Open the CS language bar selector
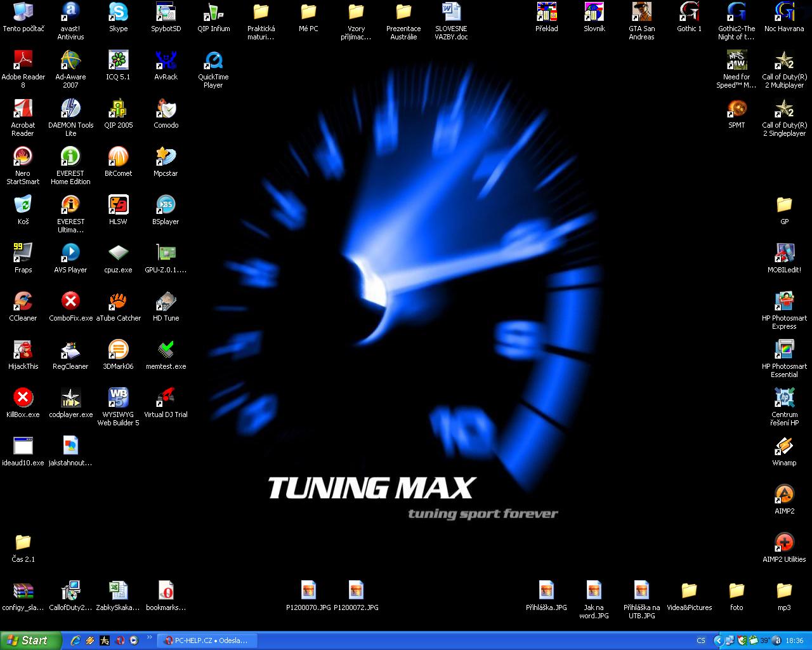 pyautogui.click(x=701, y=640)
